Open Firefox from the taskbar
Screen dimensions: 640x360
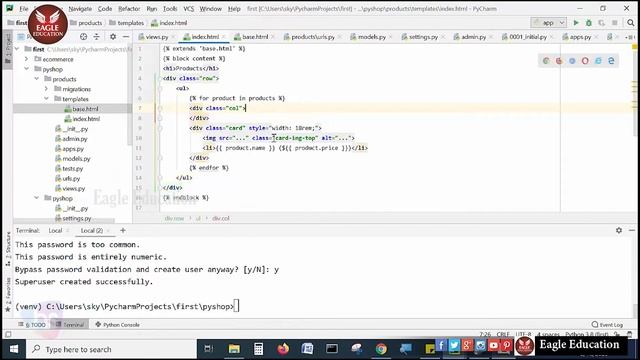pyautogui.click(x=283, y=349)
